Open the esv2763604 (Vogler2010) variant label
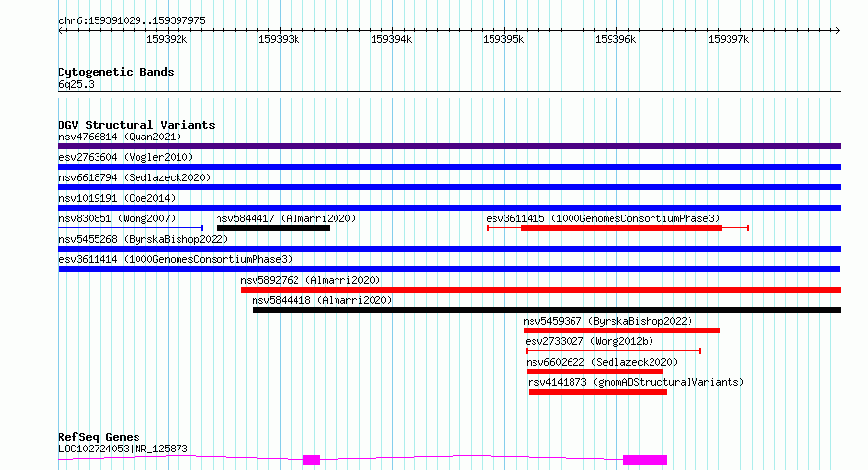868x470 pixels. pyautogui.click(x=126, y=157)
